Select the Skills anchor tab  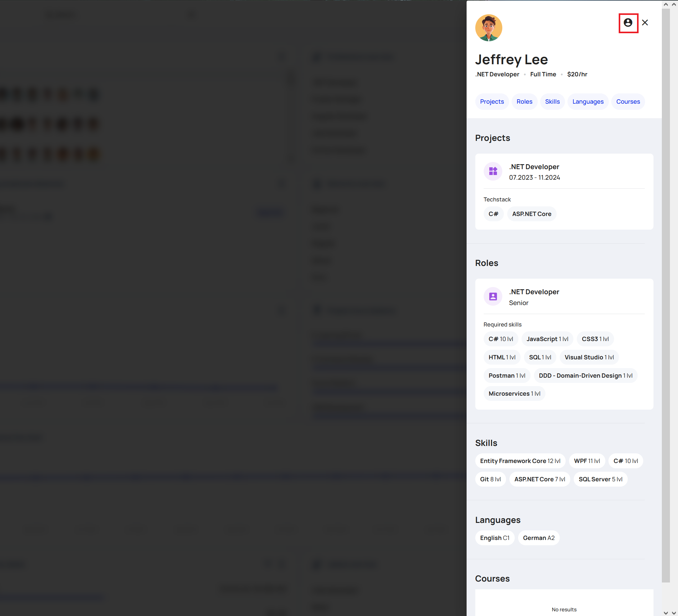coord(552,101)
